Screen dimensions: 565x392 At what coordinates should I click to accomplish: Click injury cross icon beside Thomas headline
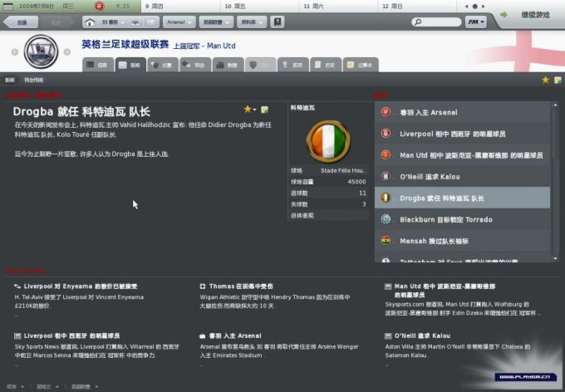(203, 287)
